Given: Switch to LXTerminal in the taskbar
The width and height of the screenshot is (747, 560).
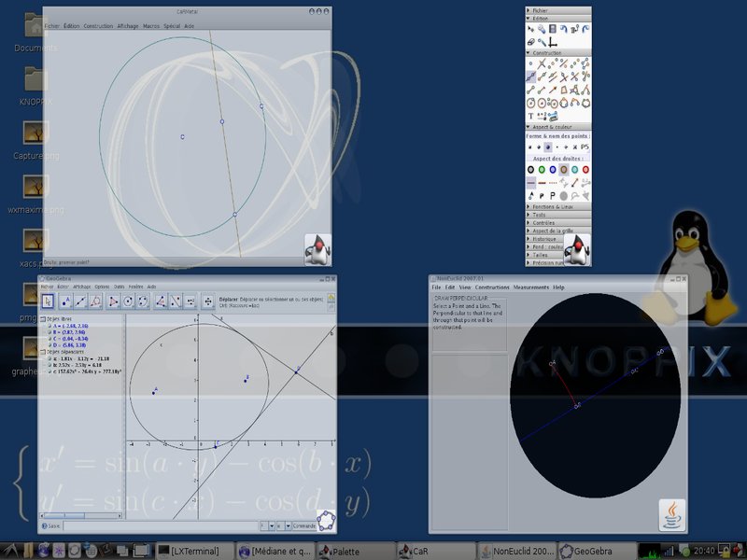Looking at the screenshot, I should coord(193,551).
